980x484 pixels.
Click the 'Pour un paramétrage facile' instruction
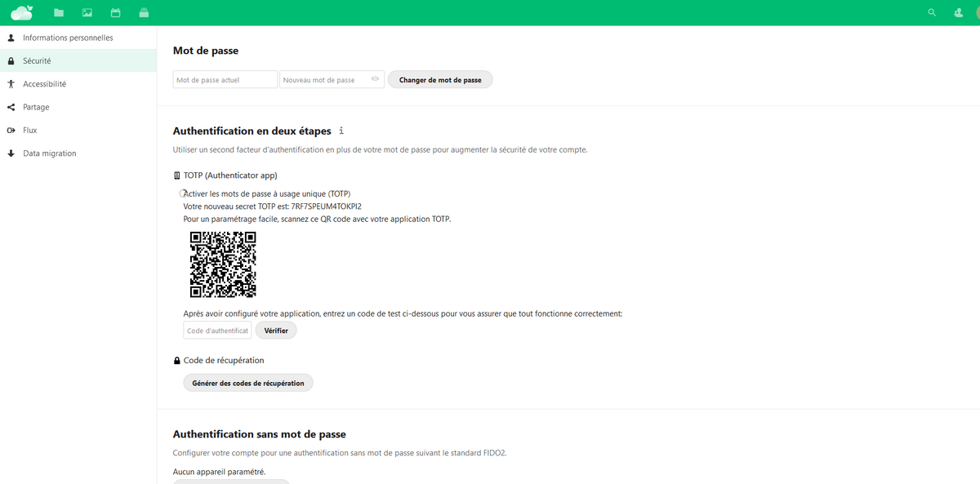click(318, 219)
